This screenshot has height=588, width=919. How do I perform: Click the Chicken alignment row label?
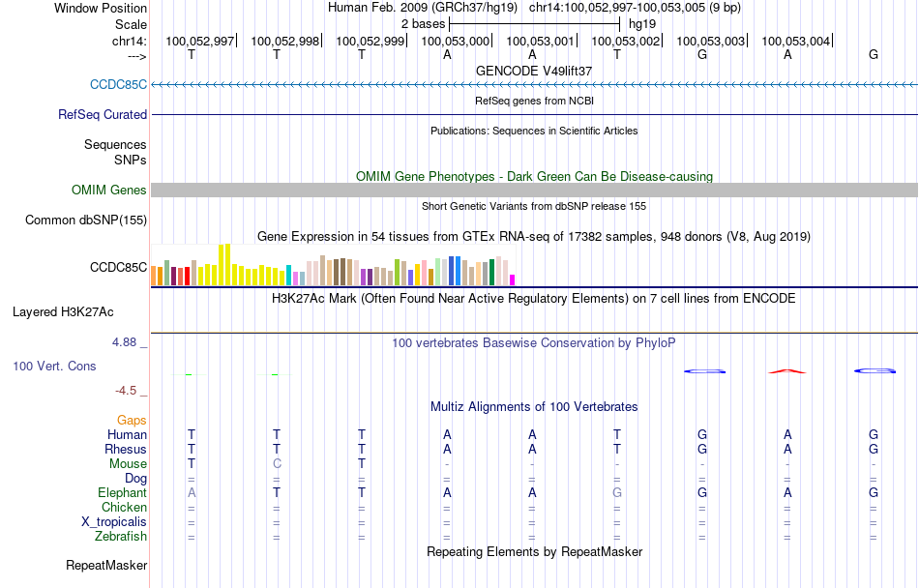[x=124, y=507]
